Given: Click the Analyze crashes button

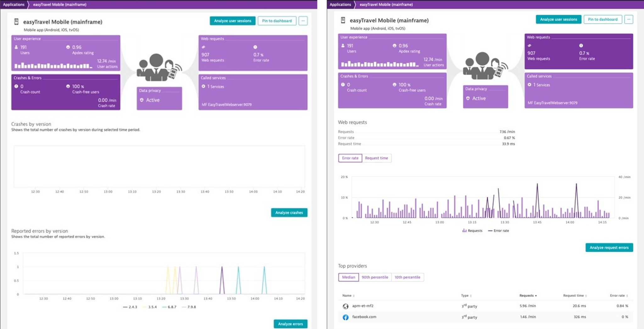Looking at the screenshot, I should tap(289, 213).
